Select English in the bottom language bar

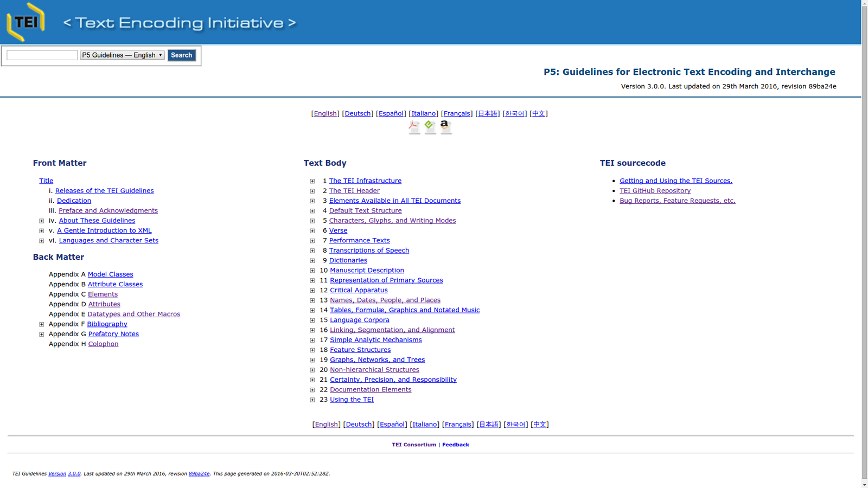[326, 425]
